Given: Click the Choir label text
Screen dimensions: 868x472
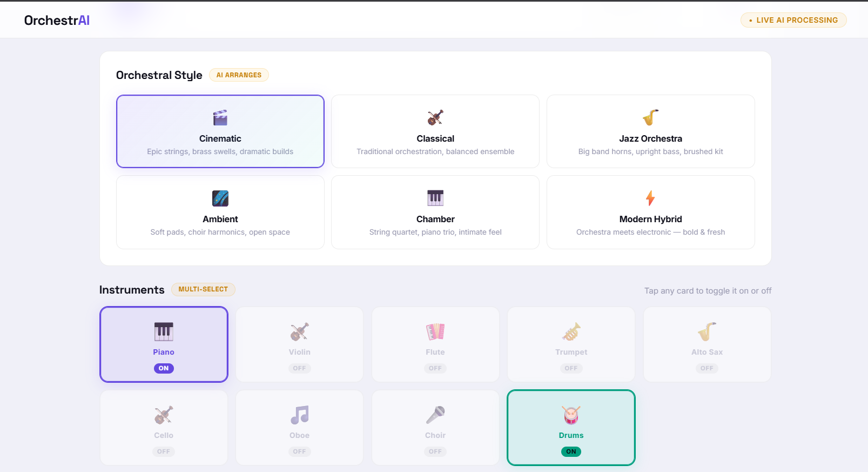Looking at the screenshot, I should pos(435,435).
